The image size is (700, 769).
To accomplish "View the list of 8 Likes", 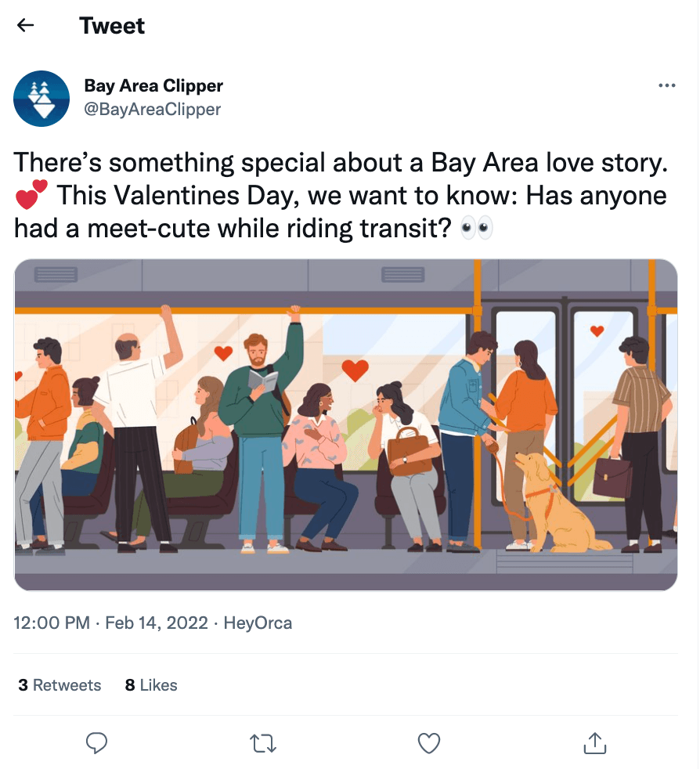I will click(x=151, y=685).
